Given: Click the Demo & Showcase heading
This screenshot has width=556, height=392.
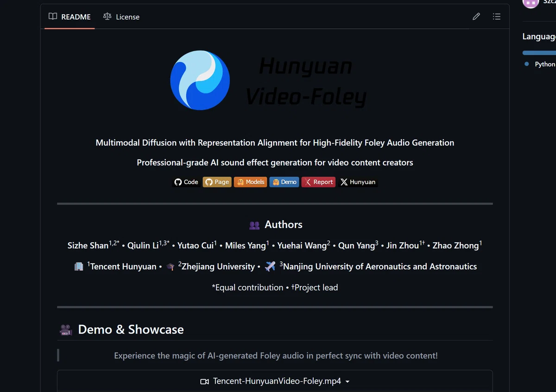Looking at the screenshot, I should click(131, 329).
